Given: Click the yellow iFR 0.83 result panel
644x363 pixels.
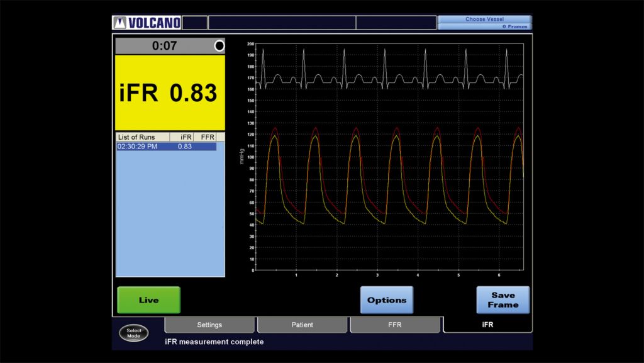Looking at the screenshot, I should 170,93.
